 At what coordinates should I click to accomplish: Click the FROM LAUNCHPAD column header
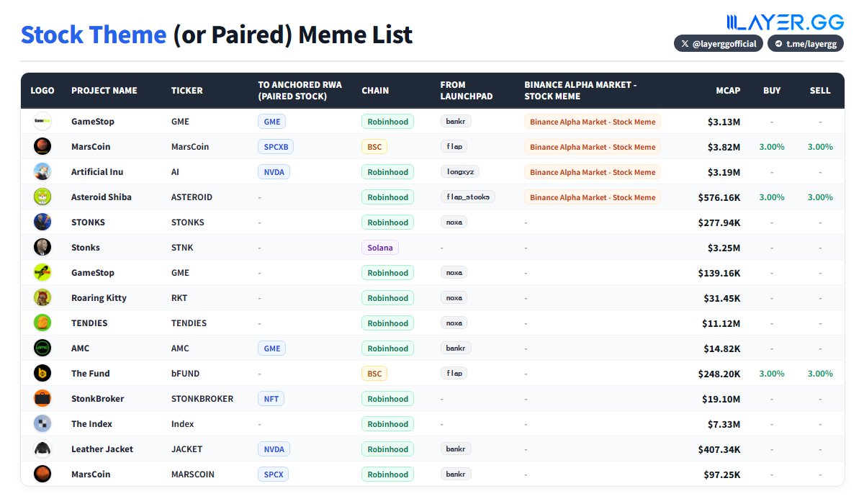[x=467, y=91]
